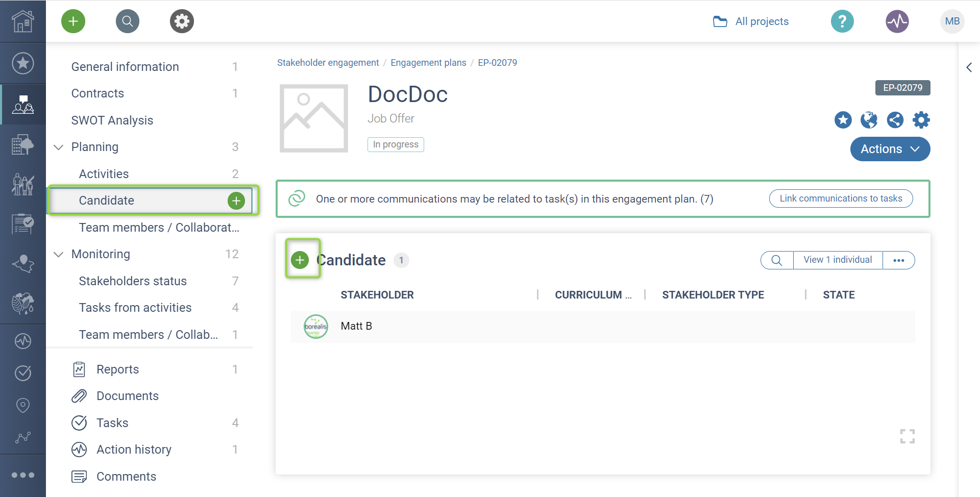Open the Home icon in the top left
Image resolution: width=980 pixels, height=497 pixels.
[x=23, y=21]
